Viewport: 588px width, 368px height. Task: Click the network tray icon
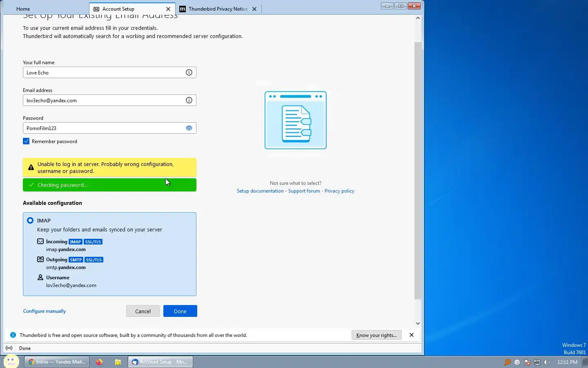(537, 362)
